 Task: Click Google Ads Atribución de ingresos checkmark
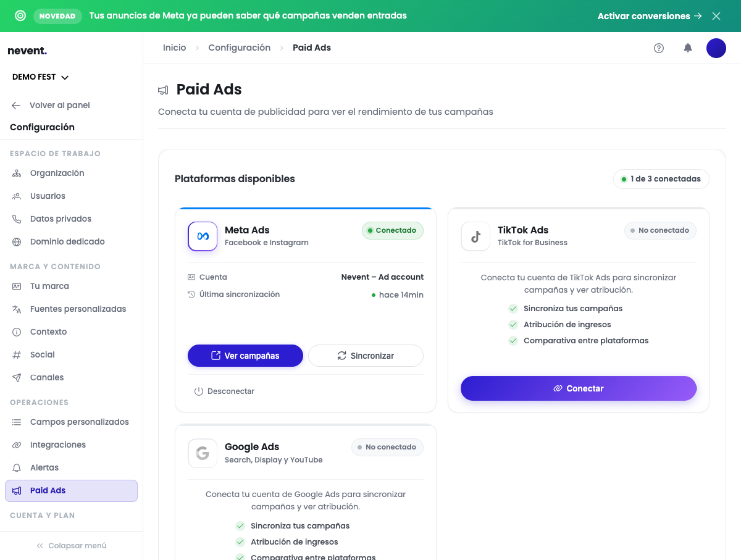(x=240, y=542)
